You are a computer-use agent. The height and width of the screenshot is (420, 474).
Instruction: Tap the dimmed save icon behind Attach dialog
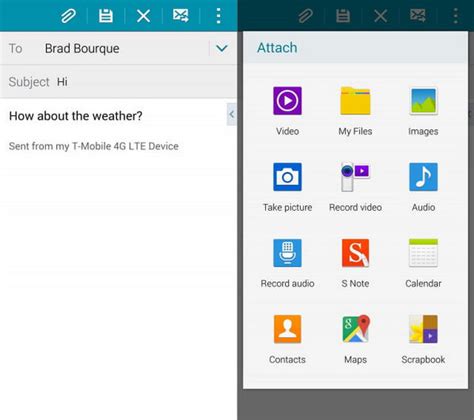[x=343, y=16]
